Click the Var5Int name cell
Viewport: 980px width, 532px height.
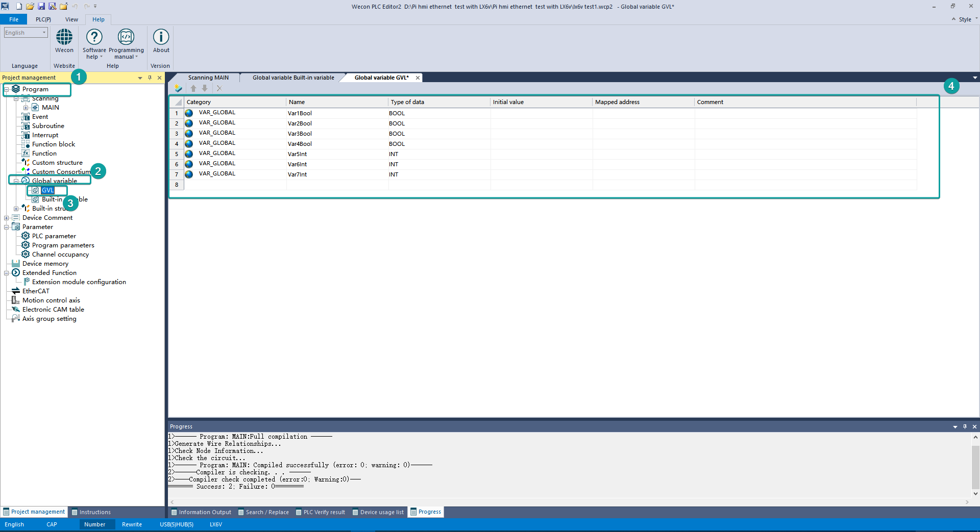click(x=337, y=154)
